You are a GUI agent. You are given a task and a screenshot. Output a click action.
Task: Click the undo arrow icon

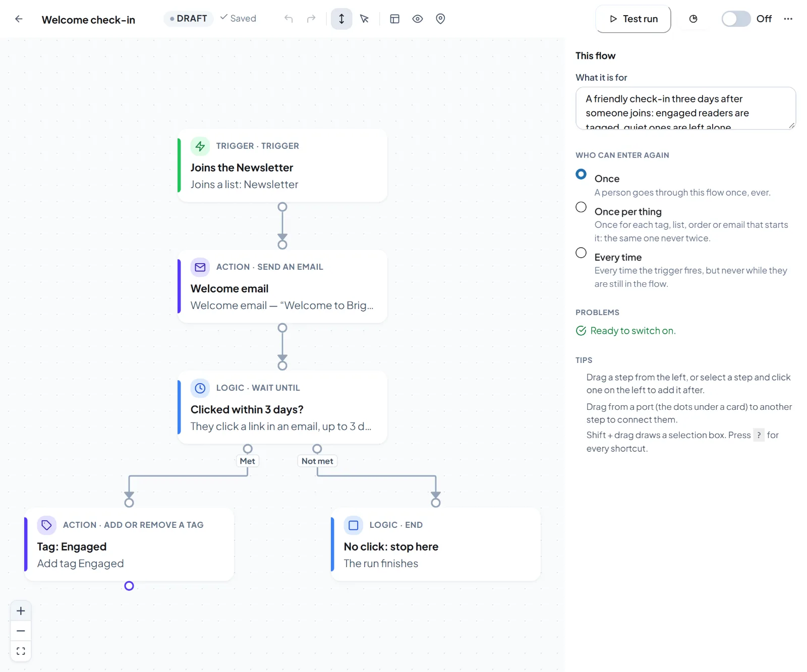289,19
